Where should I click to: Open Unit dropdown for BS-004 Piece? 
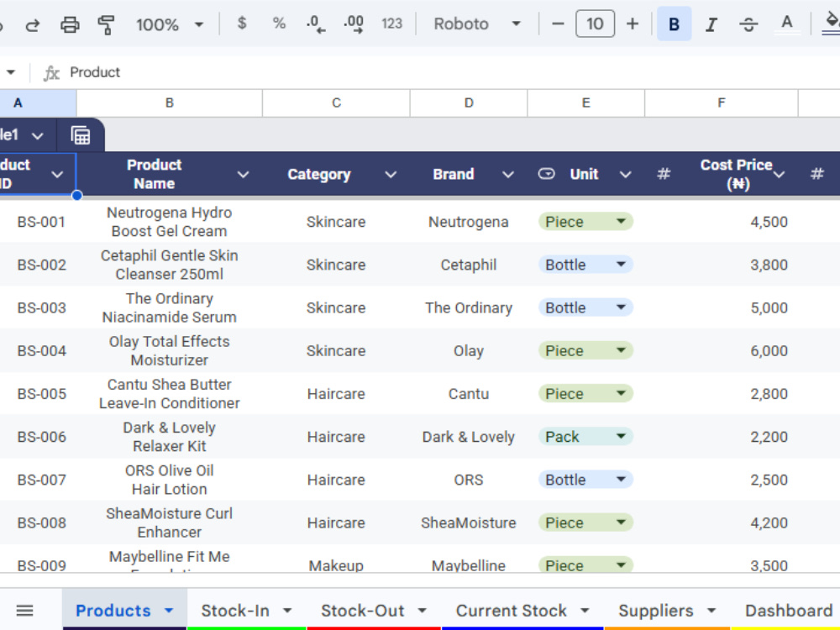(x=621, y=349)
